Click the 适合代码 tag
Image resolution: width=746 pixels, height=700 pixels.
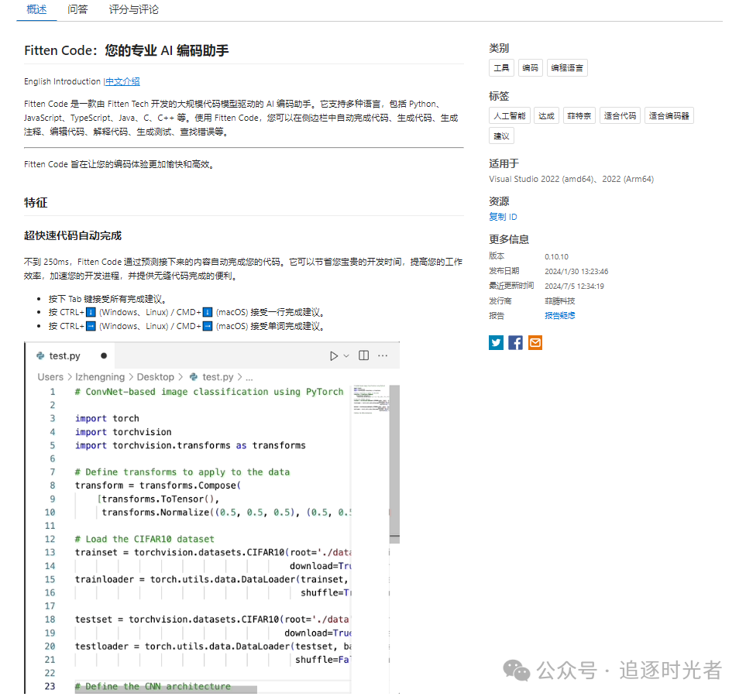tap(620, 115)
